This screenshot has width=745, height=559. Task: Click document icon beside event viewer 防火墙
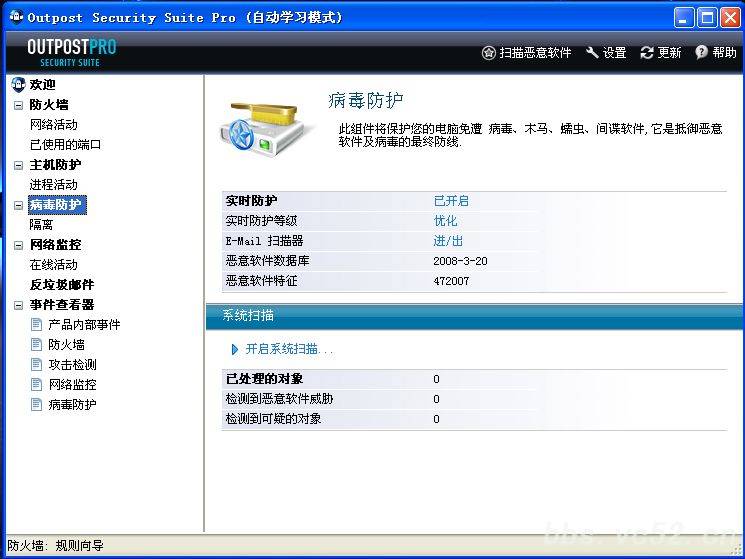[36, 344]
